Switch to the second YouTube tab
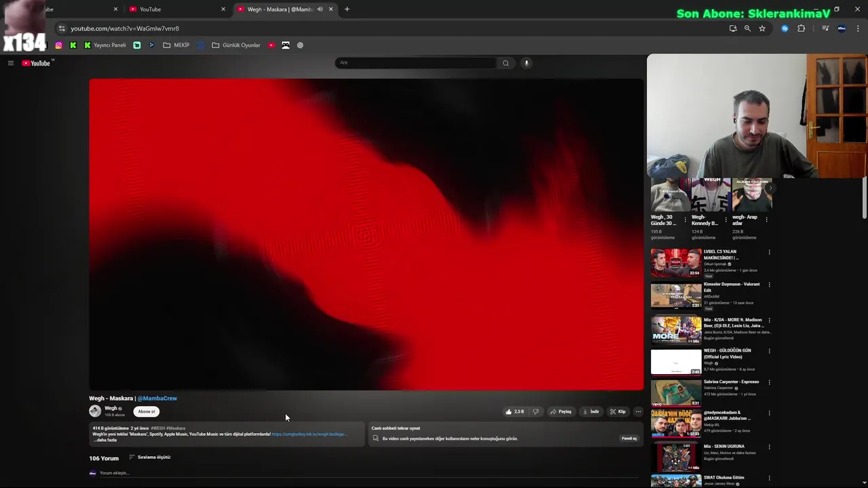Viewport: 868px width, 488px height. [x=176, y=9]
